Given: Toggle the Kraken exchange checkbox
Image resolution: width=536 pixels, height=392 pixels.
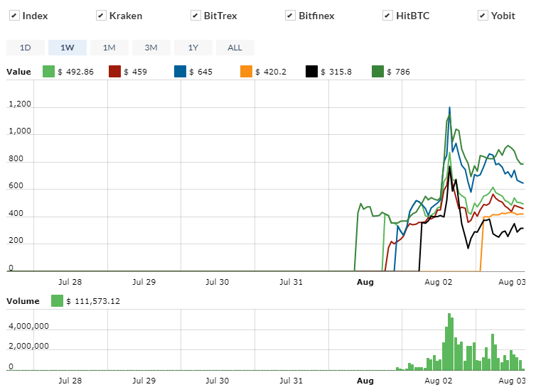Looking at the screenshot, I should [x=100, y=16].
